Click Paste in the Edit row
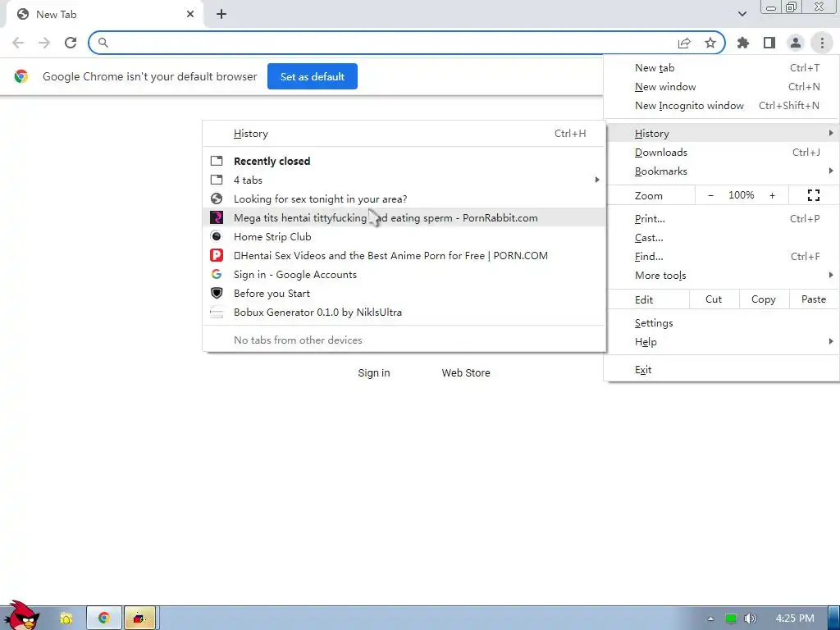Screen dimensions: 840x630 813,299
